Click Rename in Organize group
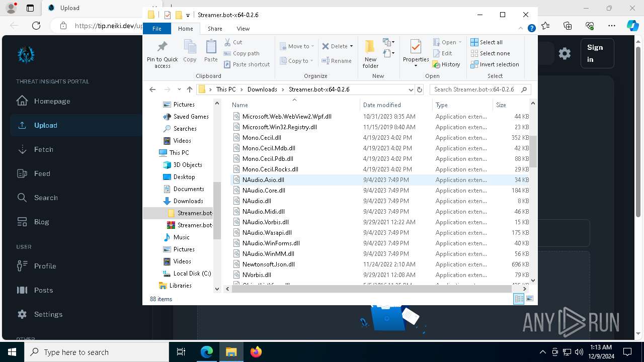This screenshot has height=362, width=644. pyautogui.click(x=337, y=61)
